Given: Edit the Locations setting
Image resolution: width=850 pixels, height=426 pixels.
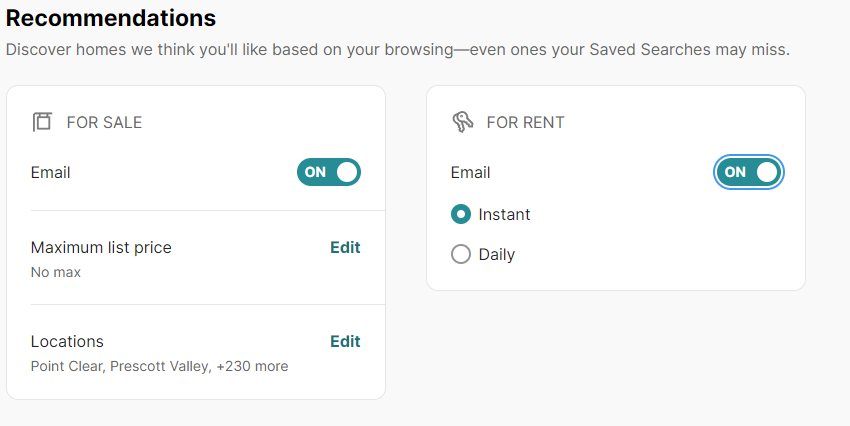Looking at the screenshot, I should (345, 341).
